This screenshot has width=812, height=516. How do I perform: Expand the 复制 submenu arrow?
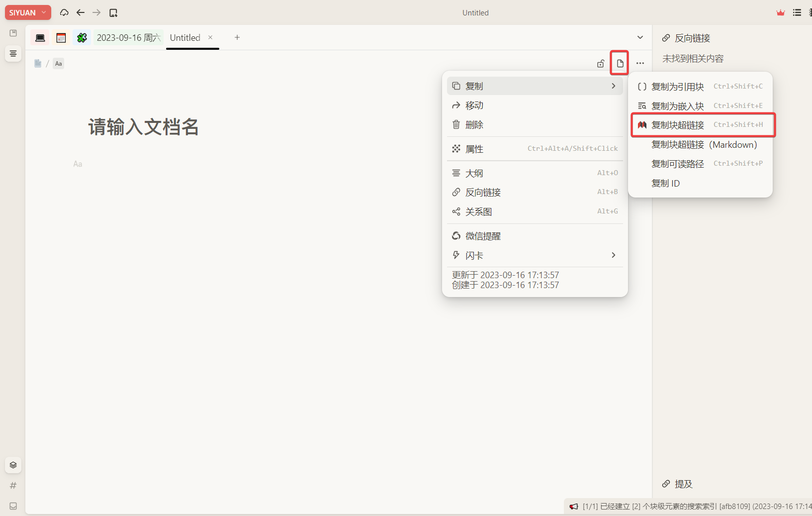click(614, 86)
